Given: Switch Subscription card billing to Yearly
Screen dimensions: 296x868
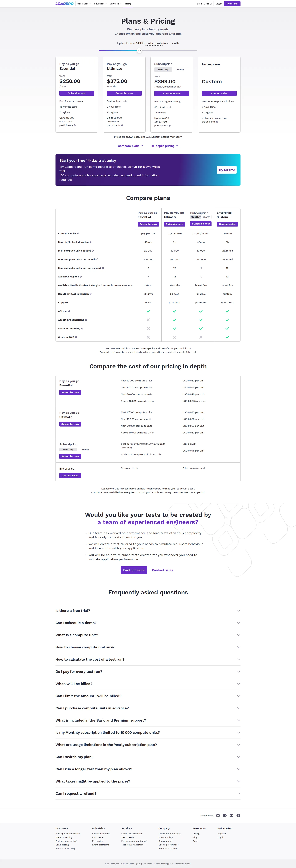Looking at the screenshot, I should (x=181, y=69).
